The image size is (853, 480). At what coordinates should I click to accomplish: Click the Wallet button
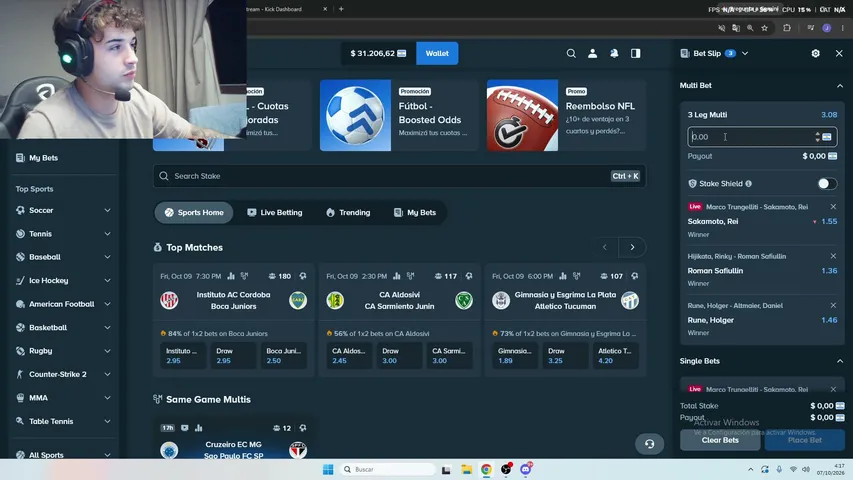point(437,53)
